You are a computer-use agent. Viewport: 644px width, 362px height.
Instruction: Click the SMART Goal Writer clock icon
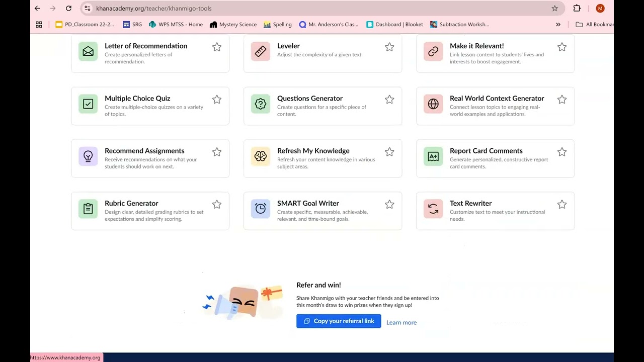click(261, 209)
